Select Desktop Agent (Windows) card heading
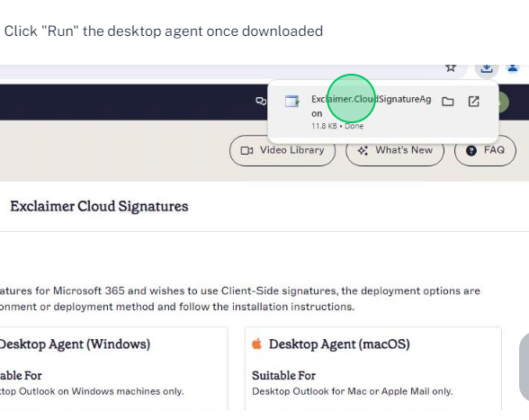The width and height of the screenshot is (529, 420). point(75,344)
